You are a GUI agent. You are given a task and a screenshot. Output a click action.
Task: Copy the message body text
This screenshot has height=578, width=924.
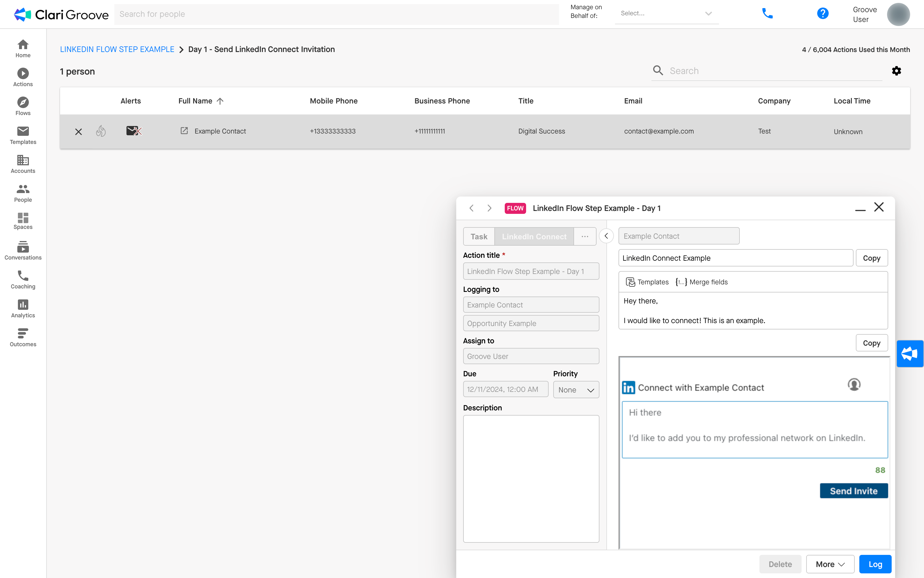point(872,343)
